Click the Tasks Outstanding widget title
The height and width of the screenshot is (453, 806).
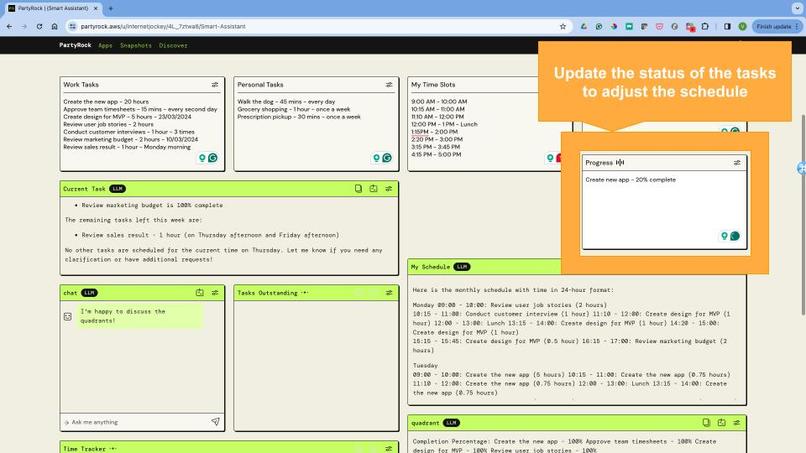pyautogui.click(x=267, y=293)
